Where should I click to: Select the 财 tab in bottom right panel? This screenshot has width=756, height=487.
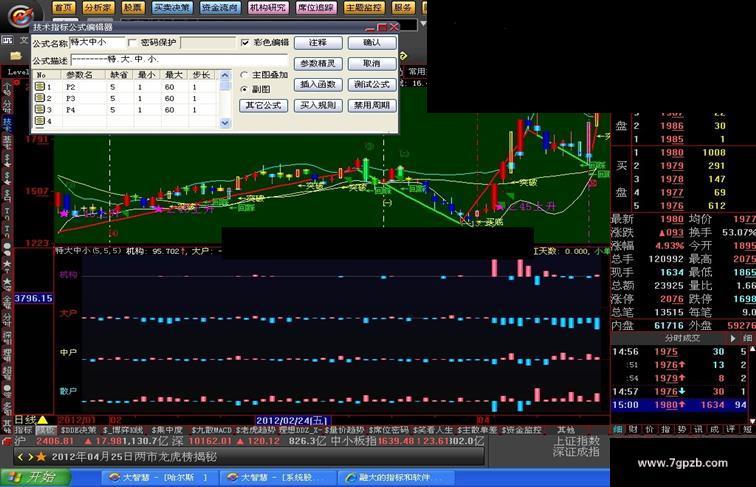point(634,430)
